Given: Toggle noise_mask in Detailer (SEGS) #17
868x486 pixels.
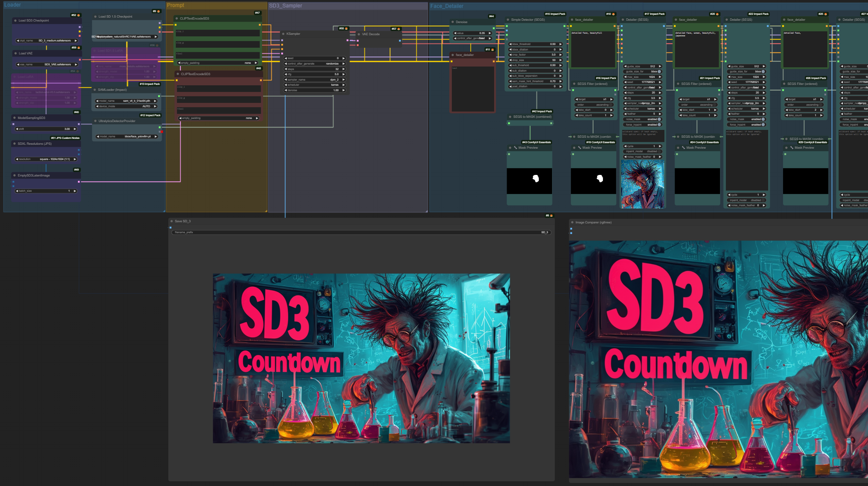Looking at the screenshot, I should [659, 119].
